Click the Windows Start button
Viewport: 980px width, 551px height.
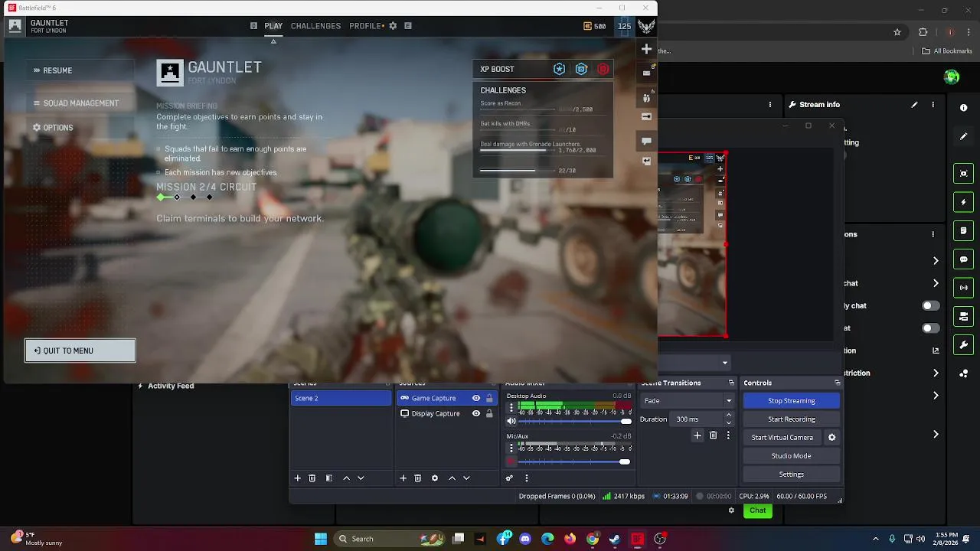[321, 539]
